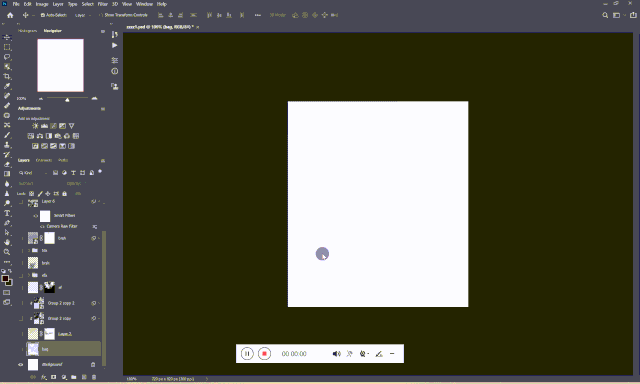The height and width of the screenshot is (384, 640).
Task: Add a Vibrance adjustment (triangle icon)
Action: 71,126
